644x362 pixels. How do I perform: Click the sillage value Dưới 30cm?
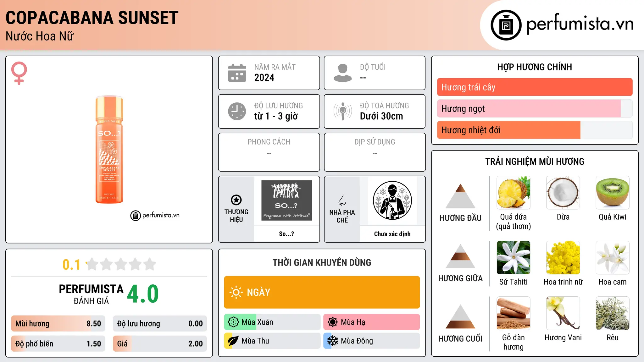point(381,116)
